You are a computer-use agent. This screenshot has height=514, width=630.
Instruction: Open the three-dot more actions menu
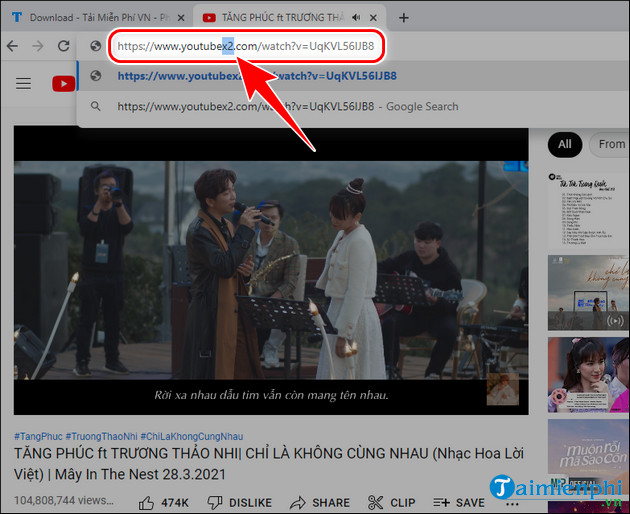coord(512,503)
